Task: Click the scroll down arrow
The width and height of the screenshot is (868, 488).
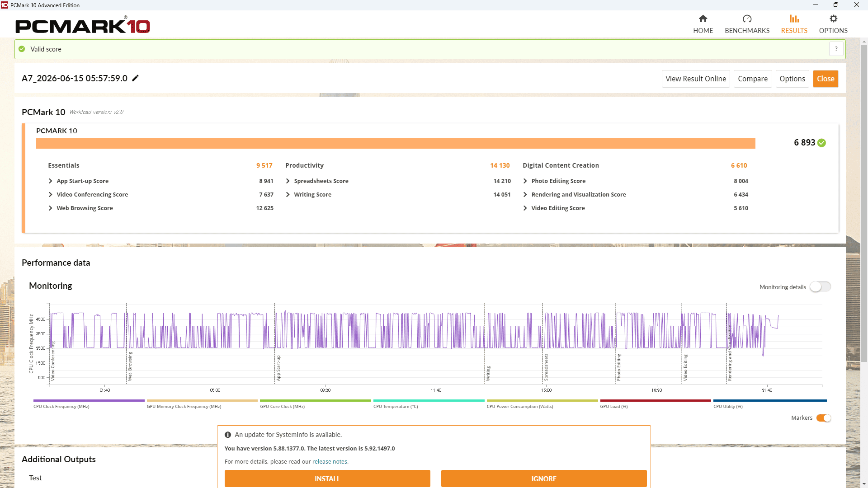Action: 864,484
